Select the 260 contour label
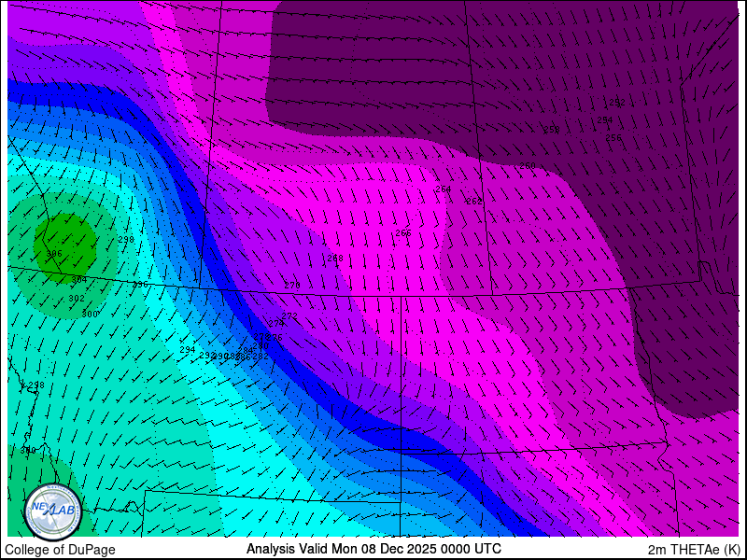The image size is (747, 560). coord(528,166)
